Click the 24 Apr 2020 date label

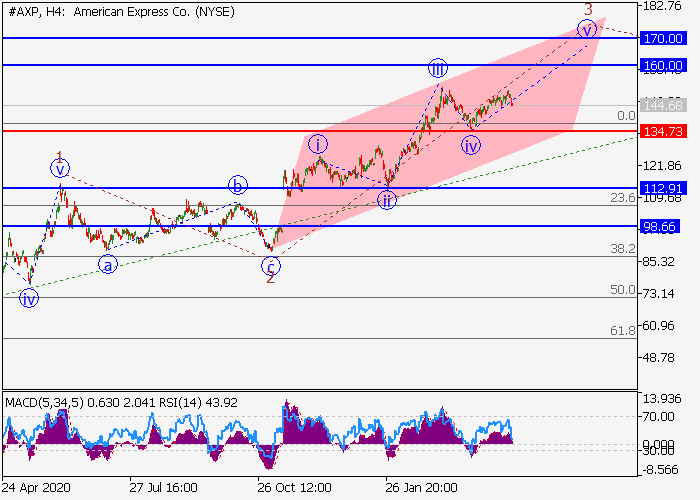point(36,488)
